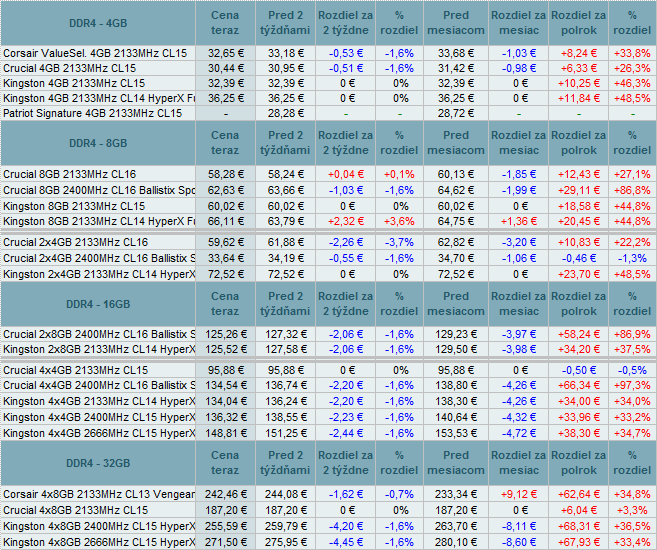657x550 pixels.
Task: Select the 'DDR4 - 16GB' section header
Action: coord(98,304)
